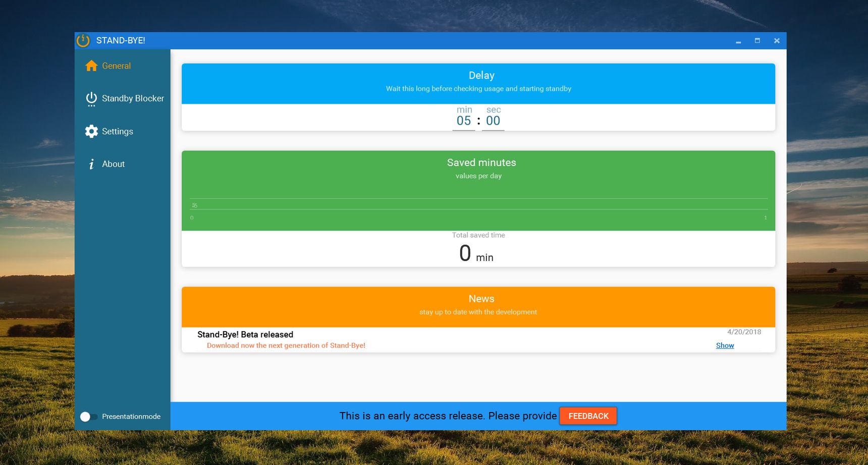The image size is (868, 465).
Task: Select the 'Stand-Bye! Beta released' headline
Action: [245, 334]
